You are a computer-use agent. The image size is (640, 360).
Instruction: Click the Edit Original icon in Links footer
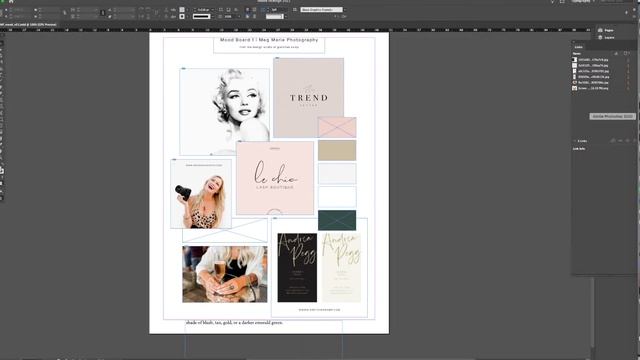point(634,141)
